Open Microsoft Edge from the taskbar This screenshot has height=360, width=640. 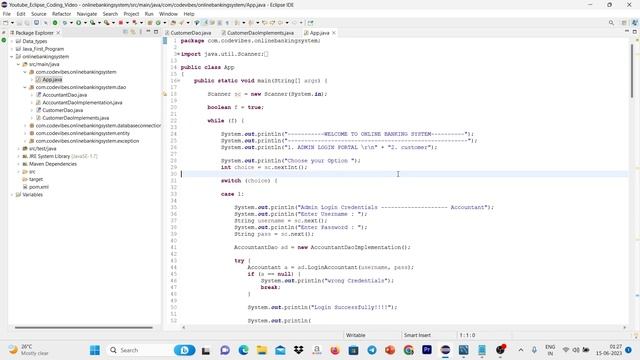(244, 350)
